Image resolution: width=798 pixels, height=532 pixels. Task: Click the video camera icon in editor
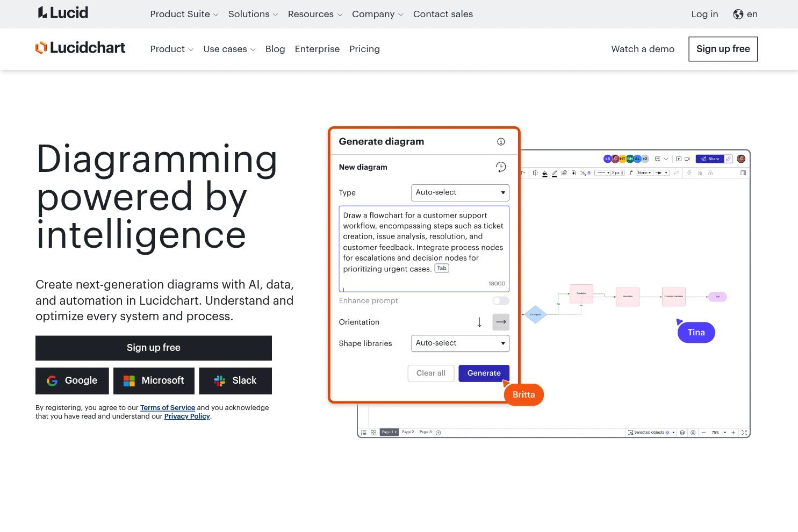[687, 159]
